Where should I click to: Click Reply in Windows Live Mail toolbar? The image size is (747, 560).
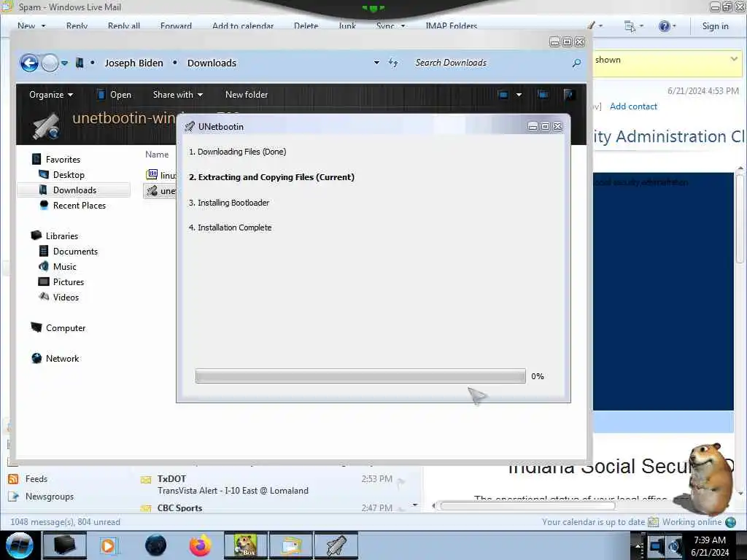[x=77, y=26]
